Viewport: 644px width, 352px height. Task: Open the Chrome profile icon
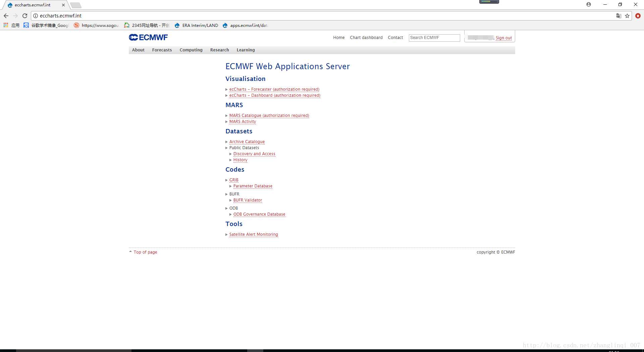tap(589, 4)
